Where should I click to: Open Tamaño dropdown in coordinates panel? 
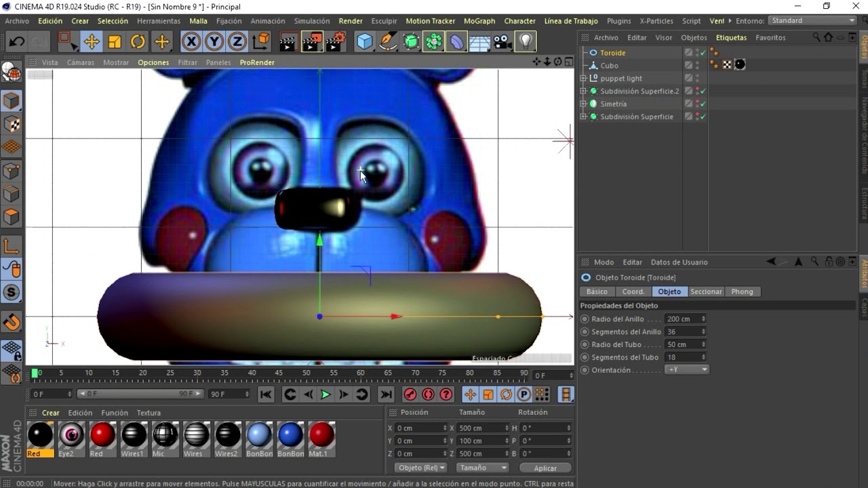click(x=483, y=468)
